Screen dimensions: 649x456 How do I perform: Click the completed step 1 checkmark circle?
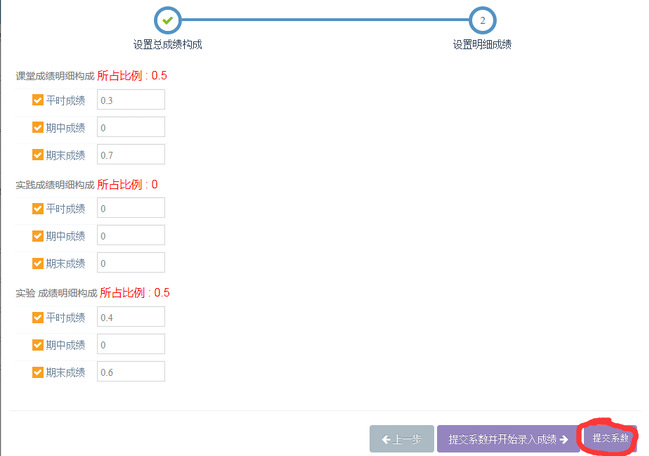(167, 19)
